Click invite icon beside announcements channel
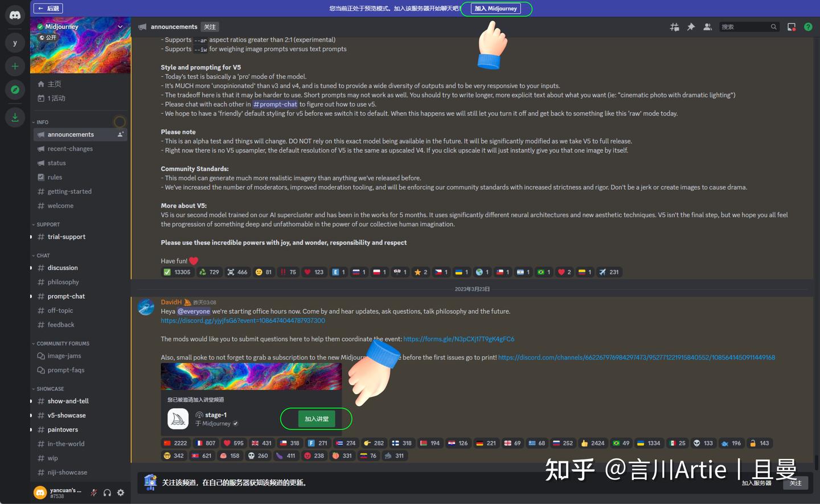Image resolution: width=820 pixels, height=504 pixels. (120, 134)
